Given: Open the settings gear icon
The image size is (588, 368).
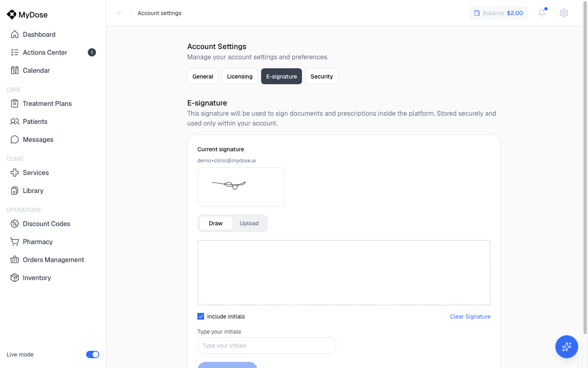Looking at the screenshot, I should tap(564, 13).
